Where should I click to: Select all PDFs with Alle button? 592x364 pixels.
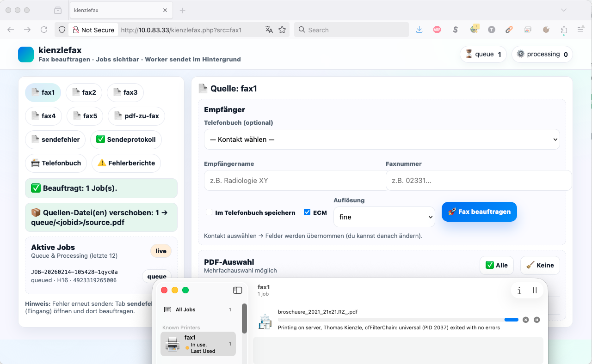click(x=497, y=265)
